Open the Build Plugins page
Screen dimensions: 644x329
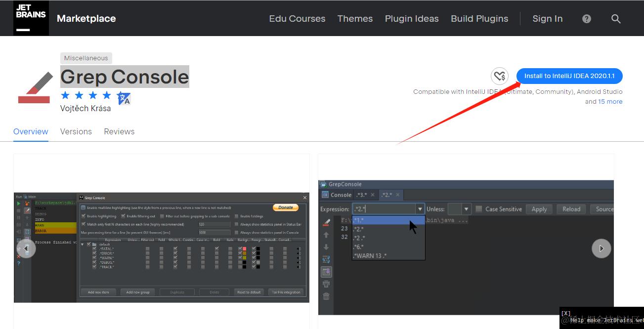[x=479, y=19]
